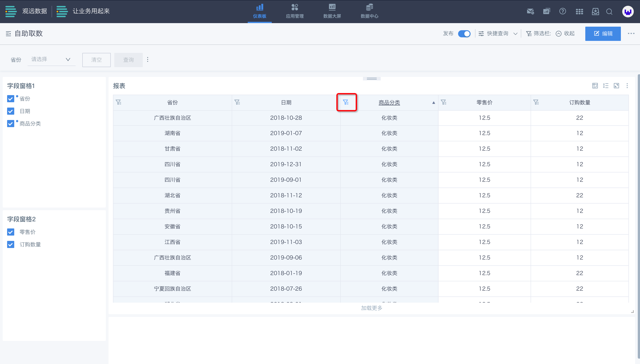Viewport: 640px width, 364px height.
Task: Uncheck the 日期 field checkbox
Action: click(10, 111)
